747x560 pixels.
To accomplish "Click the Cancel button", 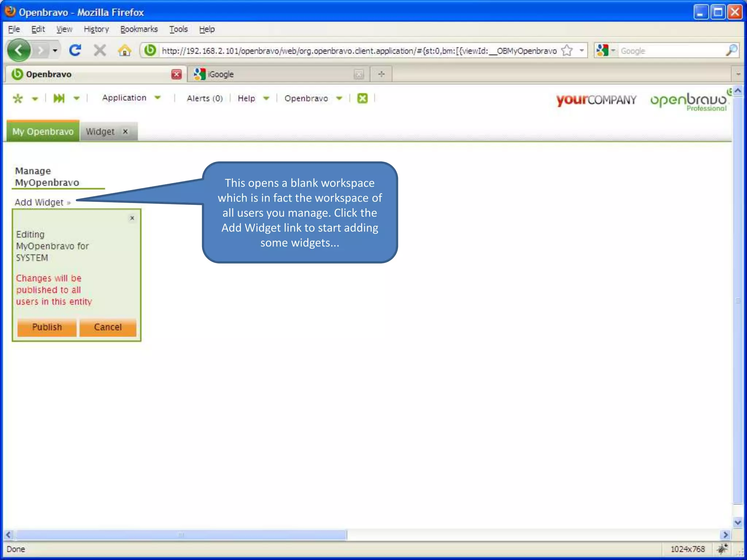I will click(x=108, y=327).
